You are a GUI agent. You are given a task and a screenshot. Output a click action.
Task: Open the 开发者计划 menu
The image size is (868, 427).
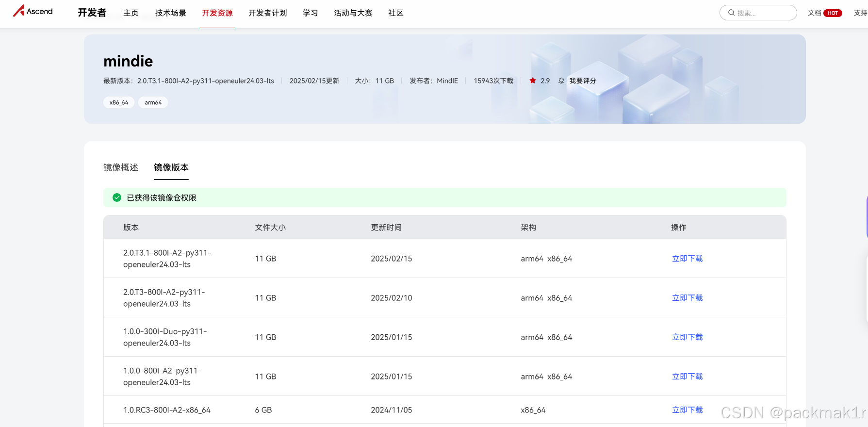click(x=268, y=13)
